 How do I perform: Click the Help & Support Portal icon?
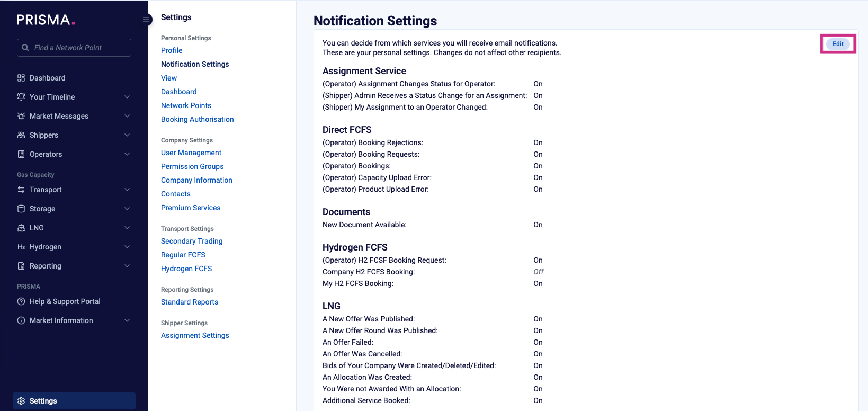[21, 301]
